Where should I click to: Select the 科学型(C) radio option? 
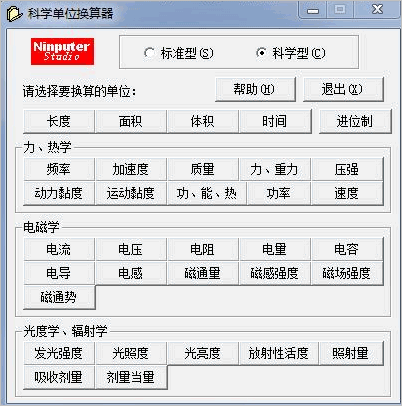tap(291, 53)
